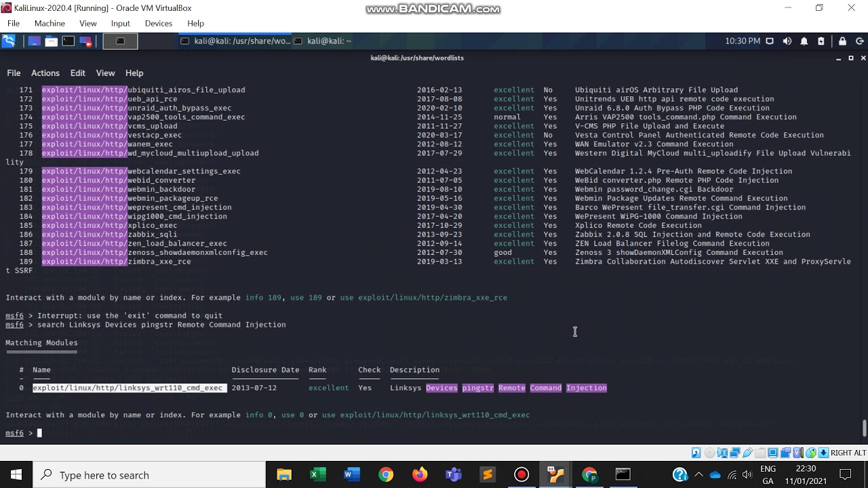The image size is (868, 488).
Task: Click the ENG GA language indicator
Action: (768, 474)
